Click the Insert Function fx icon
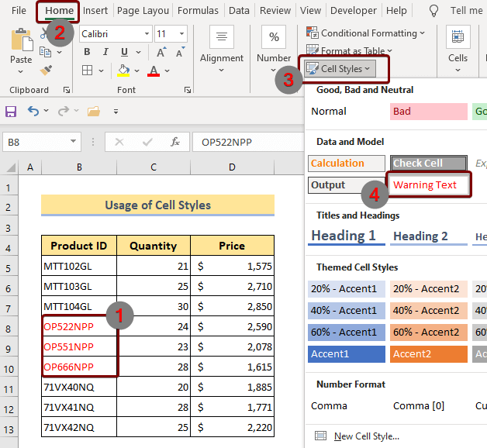The width and height of the screenshot is (487, 448). coord(175,142)
